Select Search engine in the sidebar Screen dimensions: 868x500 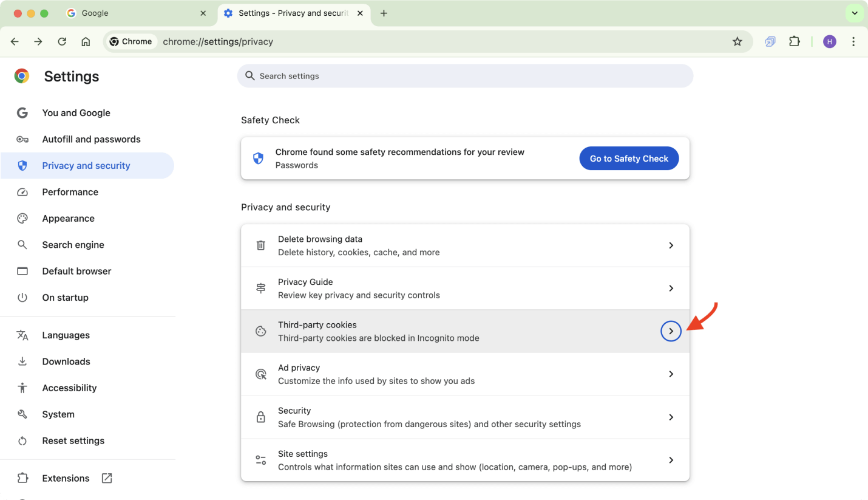[73, 245]
